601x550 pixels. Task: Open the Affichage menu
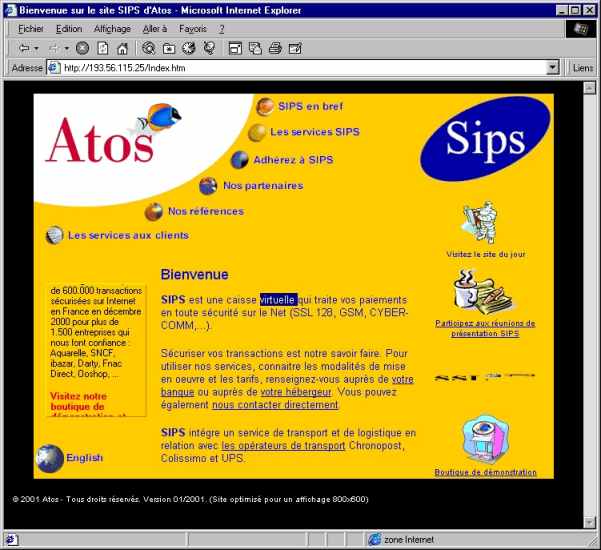(x=112, y=29)
